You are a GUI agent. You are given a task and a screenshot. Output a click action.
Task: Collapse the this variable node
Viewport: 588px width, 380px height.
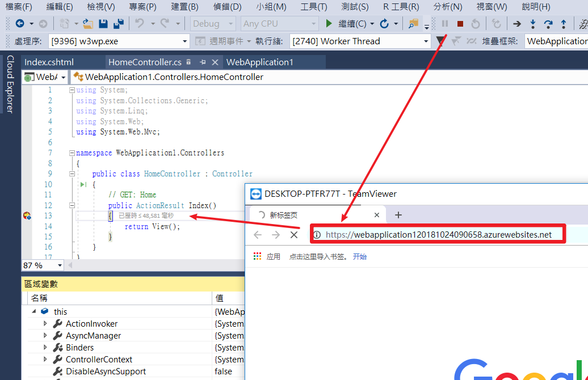34,311
